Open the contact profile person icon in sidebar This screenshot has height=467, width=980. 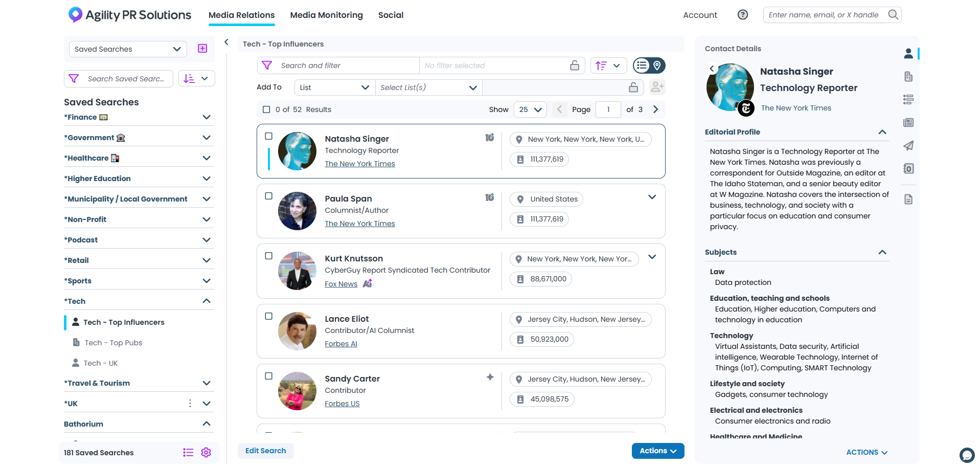[x=908, y=53]
